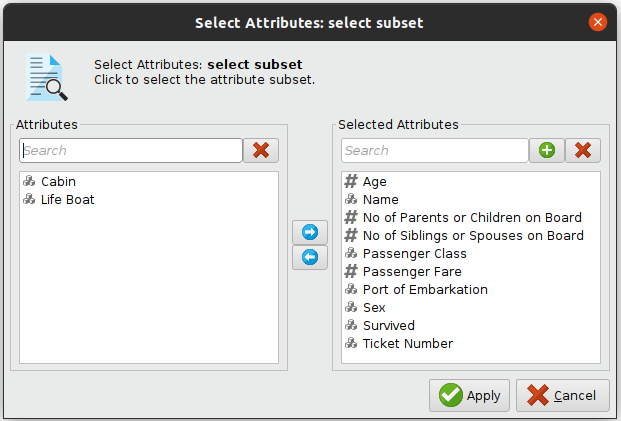Click the Apply button
The height and width of the screenshot is (421, 621).
(x=471, y=395)
